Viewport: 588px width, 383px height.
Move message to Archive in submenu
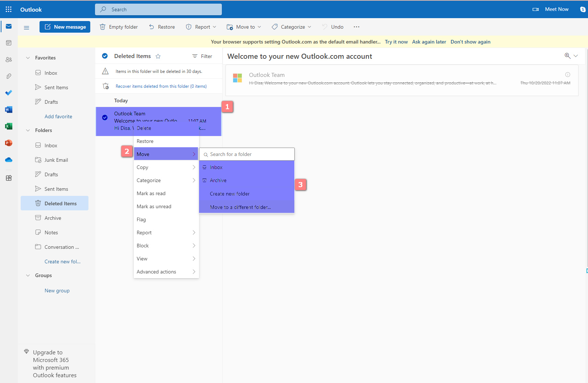[247, 180]
